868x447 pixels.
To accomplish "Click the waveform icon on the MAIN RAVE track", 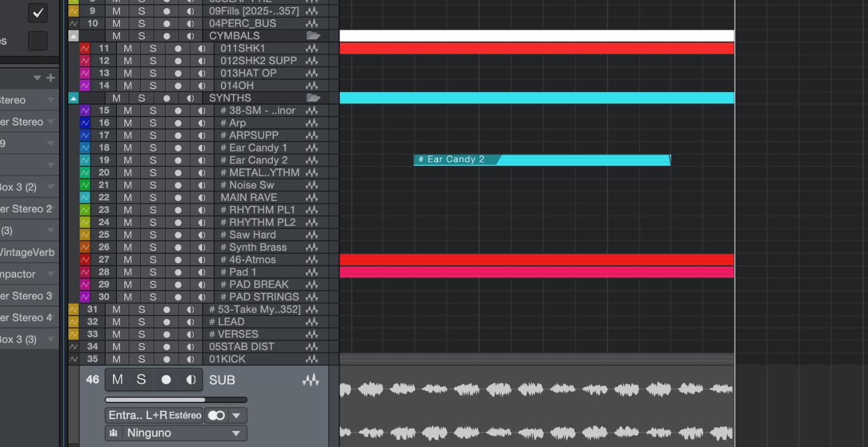I will click(310, 197).
